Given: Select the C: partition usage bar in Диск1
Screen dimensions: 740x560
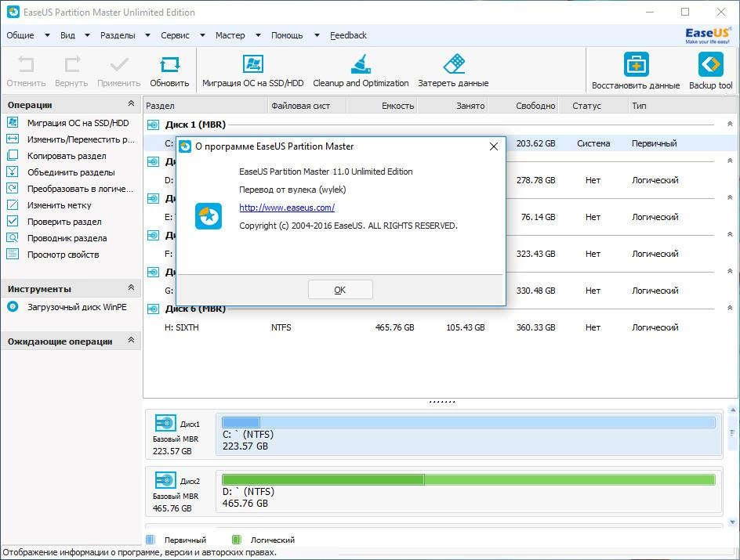Looking at the screenshot, I should pyautogui.click(x=469, y=422).
